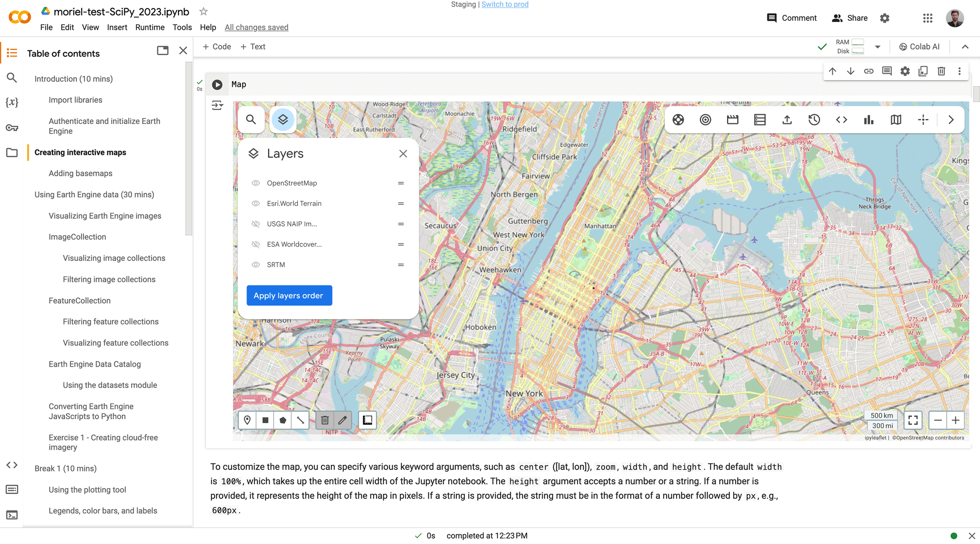Toggle visibility of Esri.World Terrain layer
This screenshot has width=980, height=544.
tap(256, 203)
